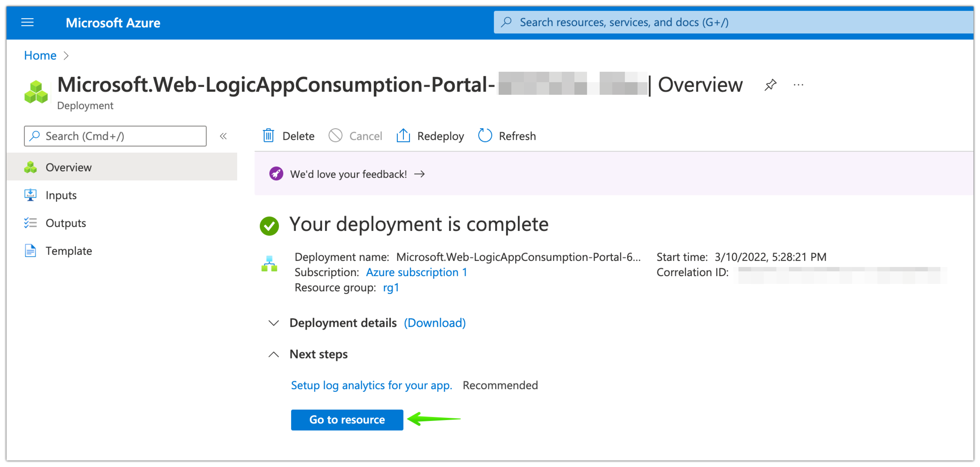Click the Inputs monitor icon
This screenshot has height=467, width=980.
[30, 195]
